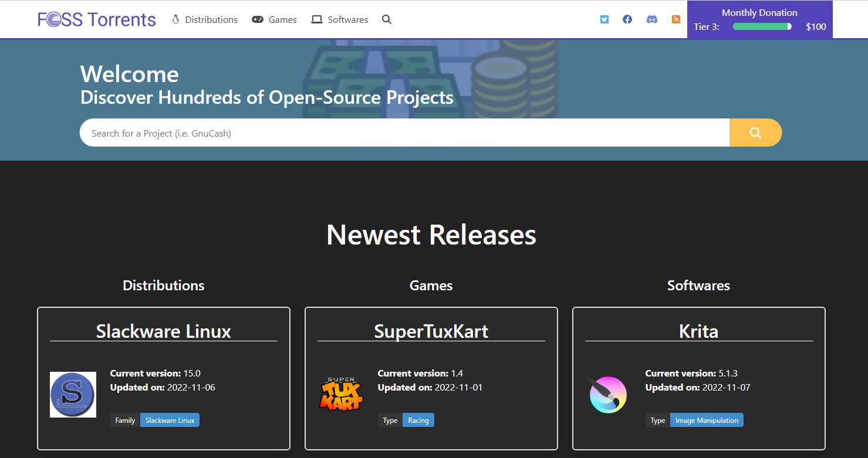Click Krita's Updated on 2022-11-07 text
Image resolution: width=868 pixels, height=458 pixels.
(698, 387)
